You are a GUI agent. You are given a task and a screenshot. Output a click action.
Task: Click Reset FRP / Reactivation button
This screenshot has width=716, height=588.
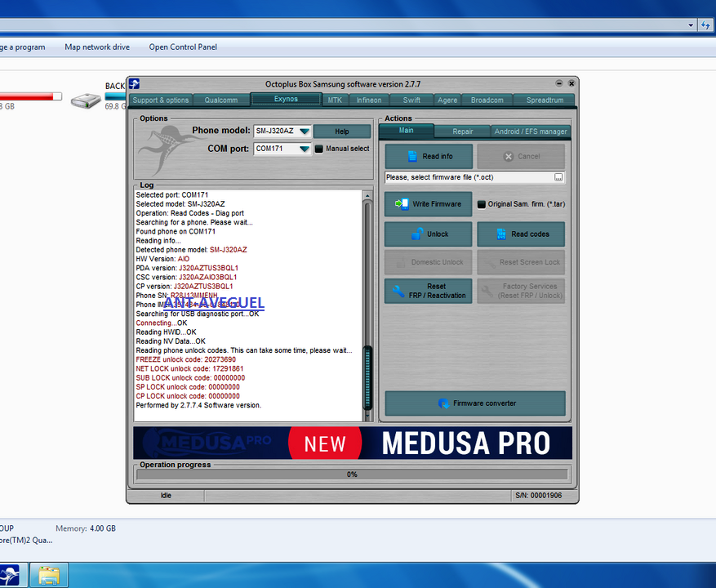(429, 291)
